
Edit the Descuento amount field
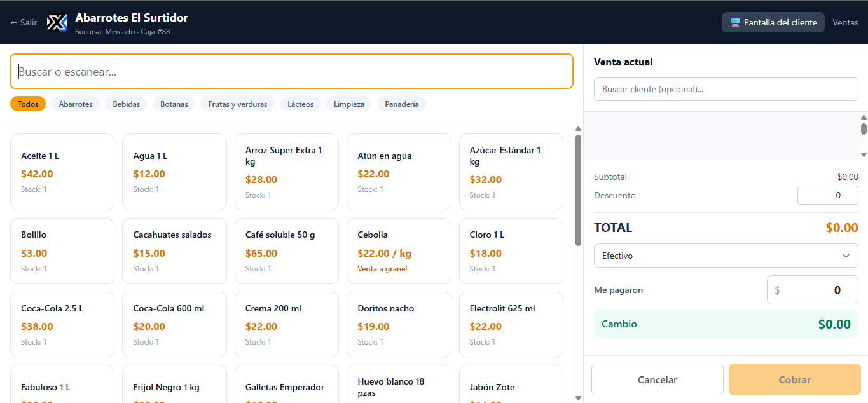(827, 195)
